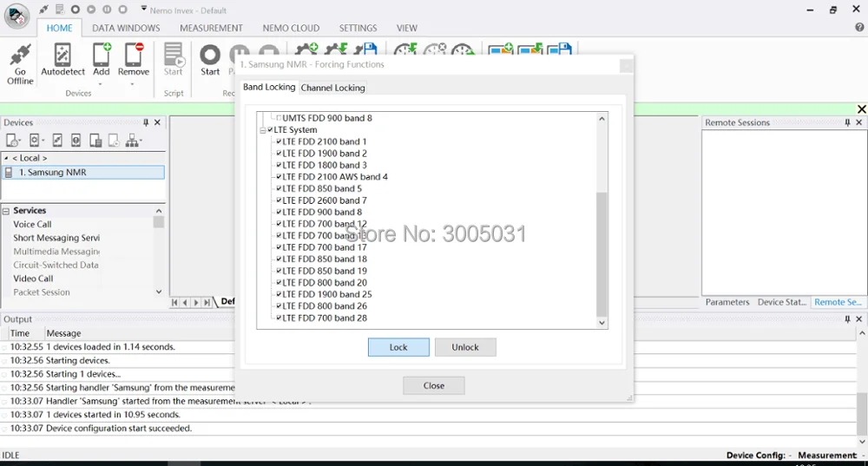
Task: Collapse the Services section
Action: tap(6, 211)
